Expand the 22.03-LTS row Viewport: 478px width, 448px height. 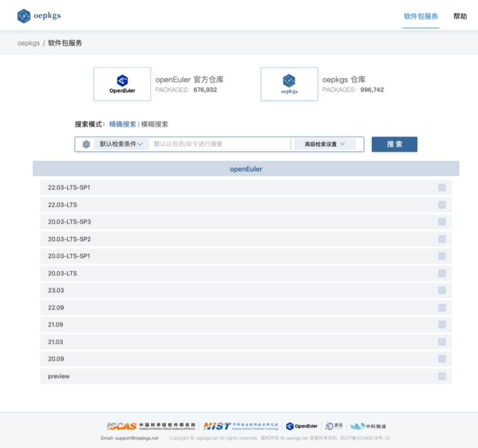pyautogui.click(x=246, y=205)
